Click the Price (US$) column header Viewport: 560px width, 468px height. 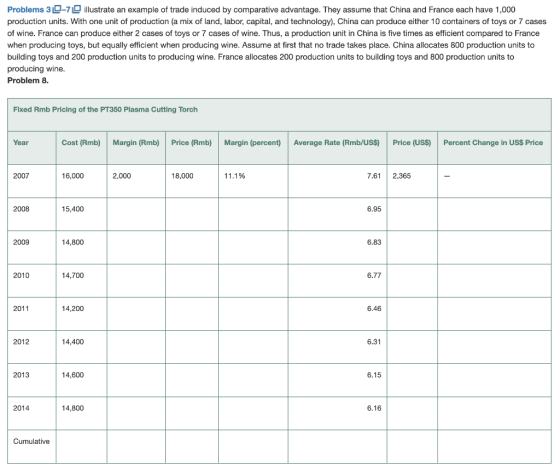pyautogui.click(x=412, y=143)
